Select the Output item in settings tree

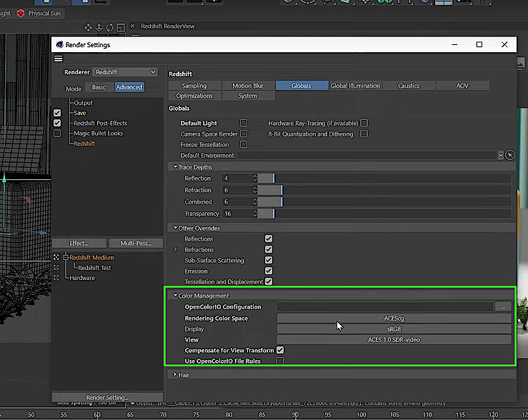pyautogui.click(x=83, y=103)
